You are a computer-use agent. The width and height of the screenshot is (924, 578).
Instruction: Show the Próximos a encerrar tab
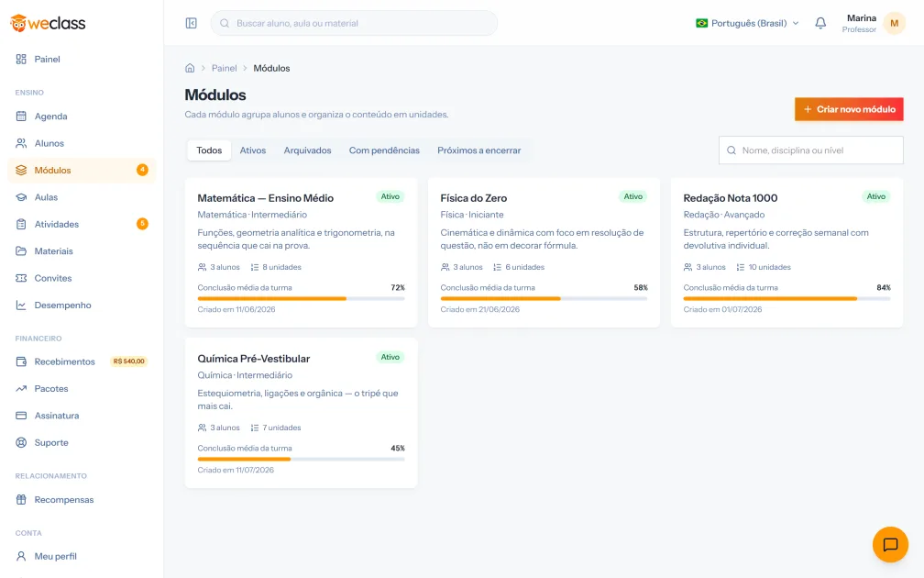coord(479,150)
